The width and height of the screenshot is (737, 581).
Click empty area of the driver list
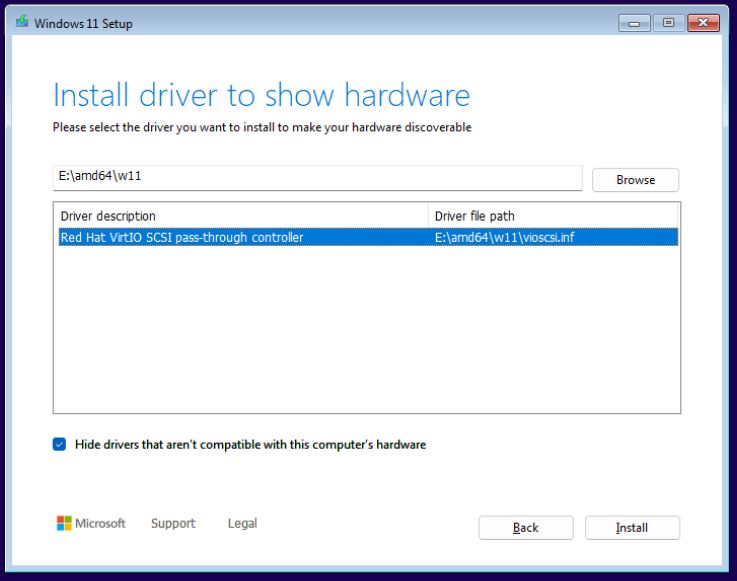click(366, 330)
